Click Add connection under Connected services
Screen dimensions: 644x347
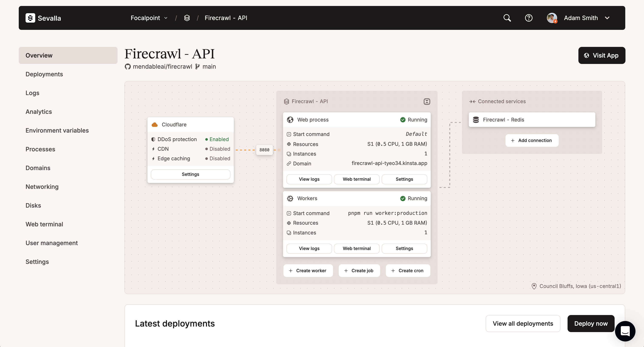click(532, 140)
